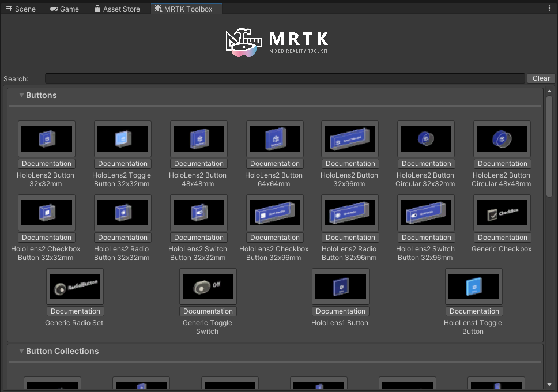Select the Generic Checkbox prefab icon
Screen dimensions: 558x392
tap(502, 213)
